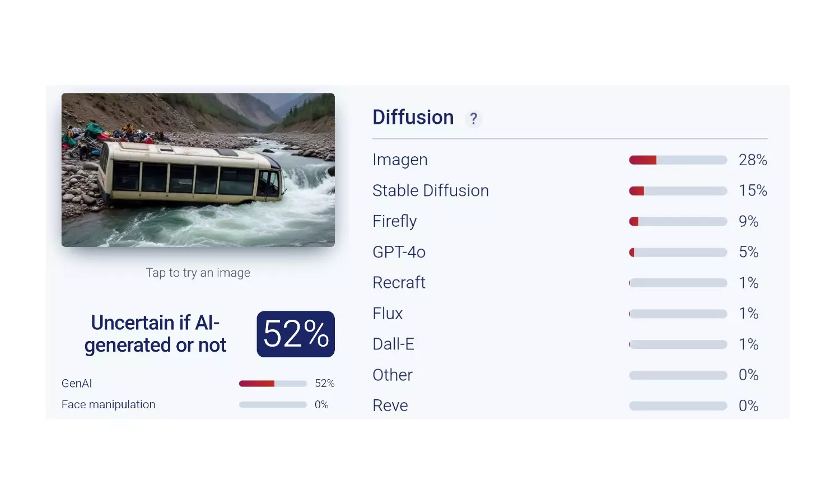Click the Imagen probability bar
Viewport: 840px width, 504px height.
(x=678, y=160)
